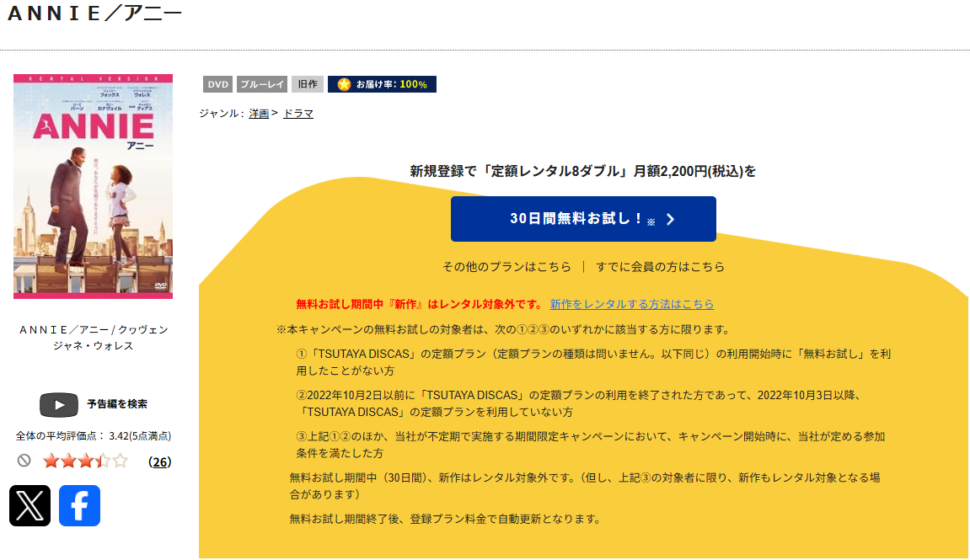Share on Facebook icon

(79, 505)
